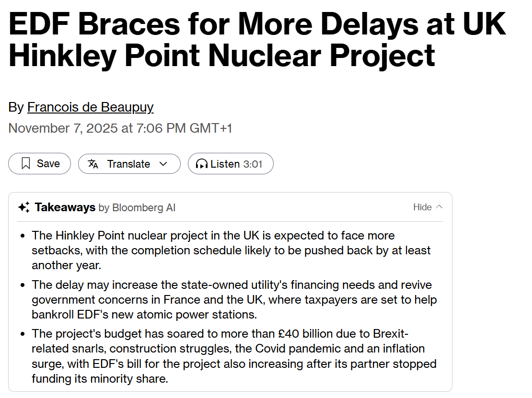Open Francois de Beaupuy's author page

[x=90, y=107]
